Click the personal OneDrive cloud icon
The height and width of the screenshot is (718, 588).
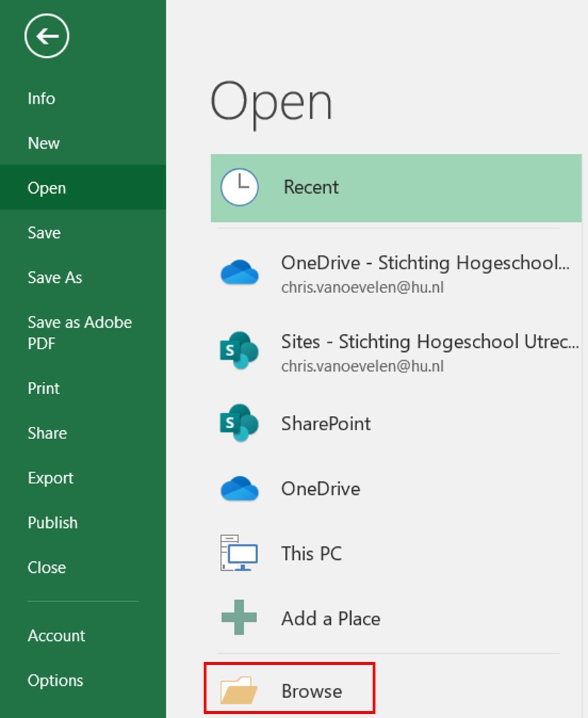pyautogui.click(x=240, y=489)
